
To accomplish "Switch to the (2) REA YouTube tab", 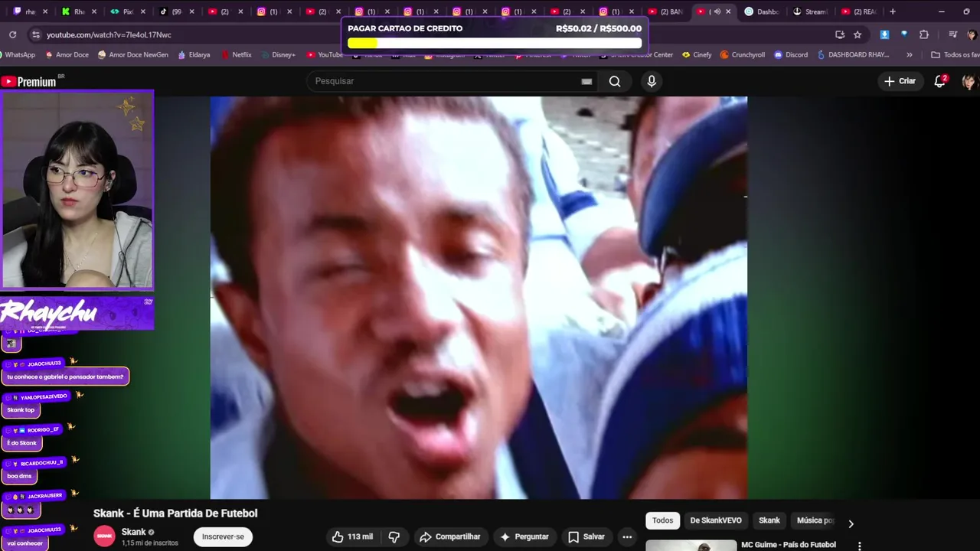I will pos(859,11).
